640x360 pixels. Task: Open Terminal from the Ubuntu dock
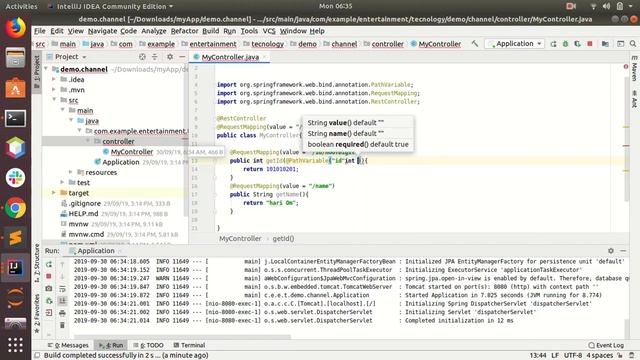coord(16,118)
